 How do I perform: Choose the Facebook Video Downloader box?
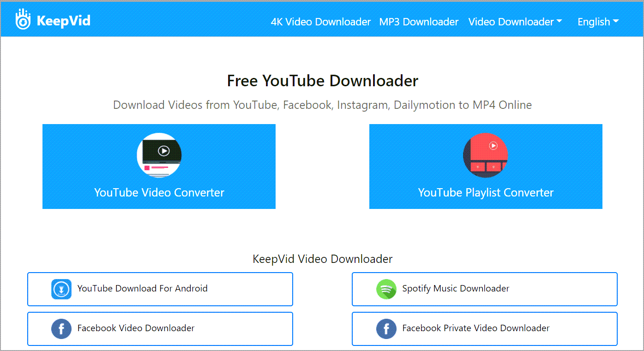(160, 329)
